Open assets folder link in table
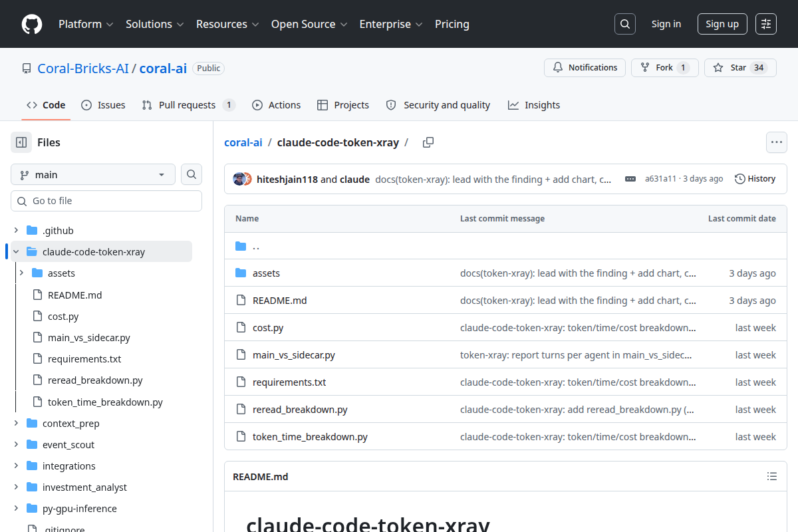The height and width of the screenshot is (532, 798). tap(266, 273)
